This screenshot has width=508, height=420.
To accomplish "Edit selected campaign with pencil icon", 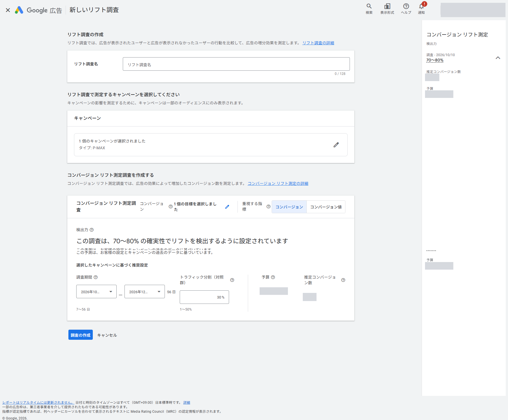I will [x=336, y=145].
